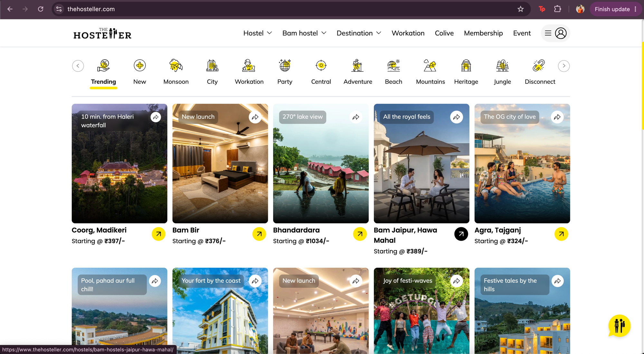Click the Finish update button
644x354 pixels.
[616, 9]
